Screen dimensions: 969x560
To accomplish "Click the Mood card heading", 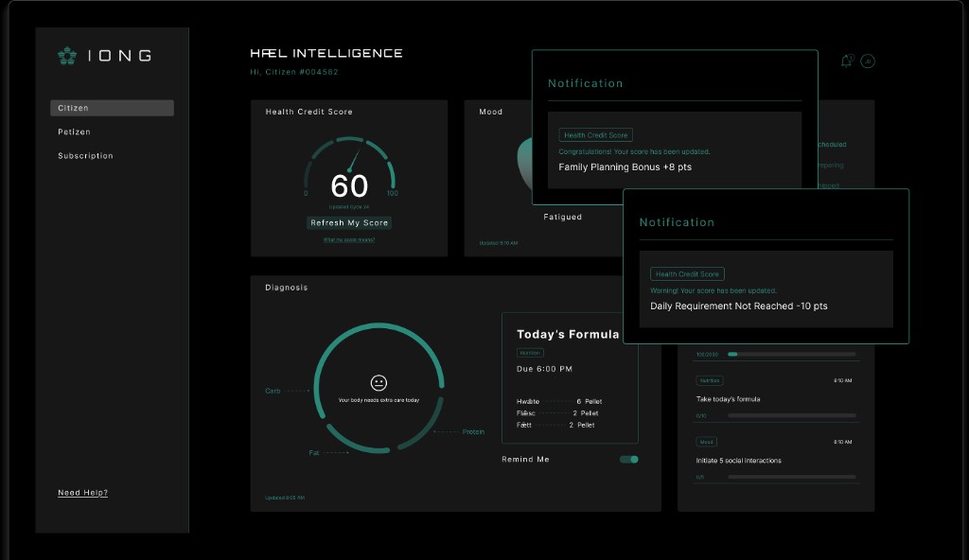I will [x=491, y=112].
